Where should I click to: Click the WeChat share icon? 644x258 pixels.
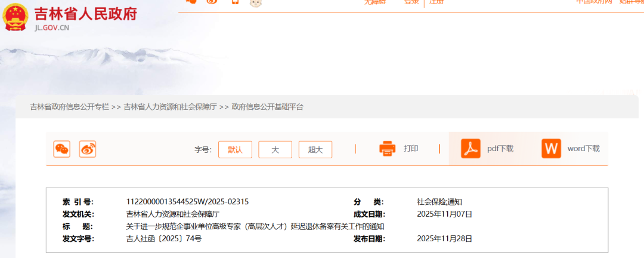[62, 149]
